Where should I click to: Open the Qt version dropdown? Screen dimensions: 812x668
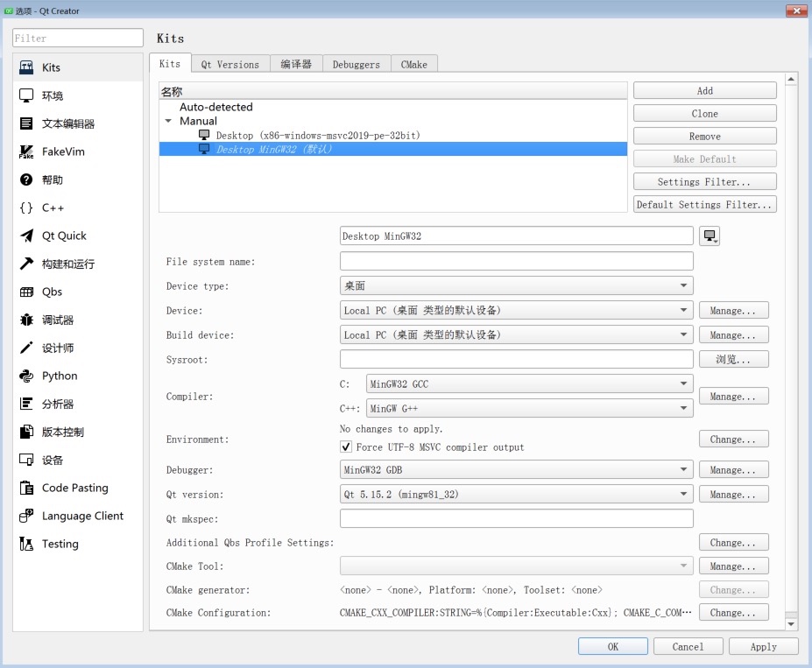516,494
